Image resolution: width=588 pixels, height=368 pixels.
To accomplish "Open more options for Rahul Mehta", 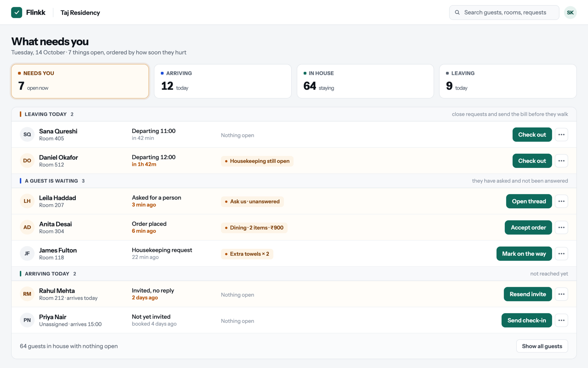I will [x=561, y=294].
